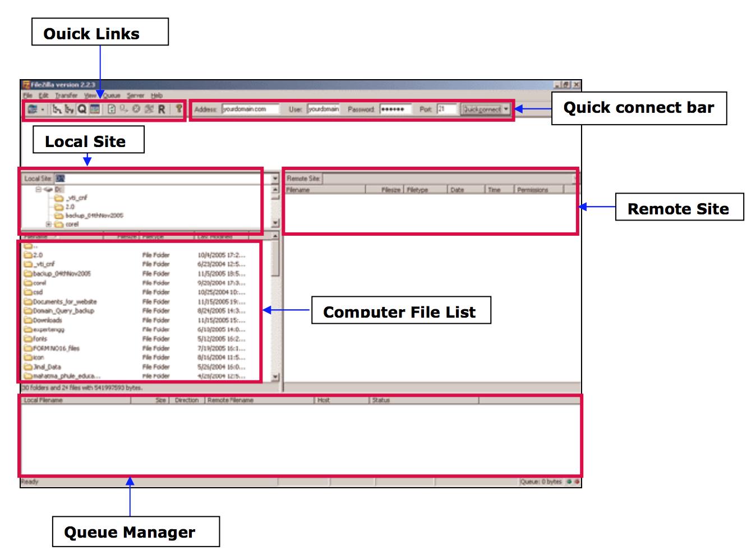This screenshot has width=756, height=559.
Task: Select the _vti_cnf folder in file list
Action: point(39,264)
